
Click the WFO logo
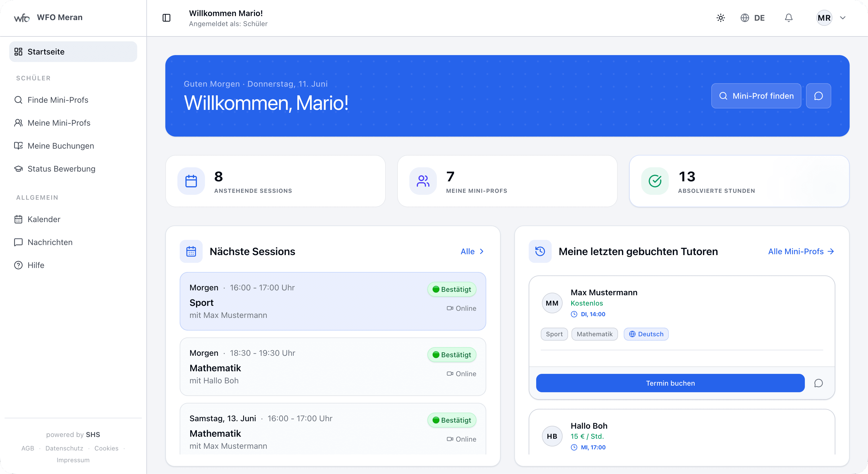click(22, 18)
